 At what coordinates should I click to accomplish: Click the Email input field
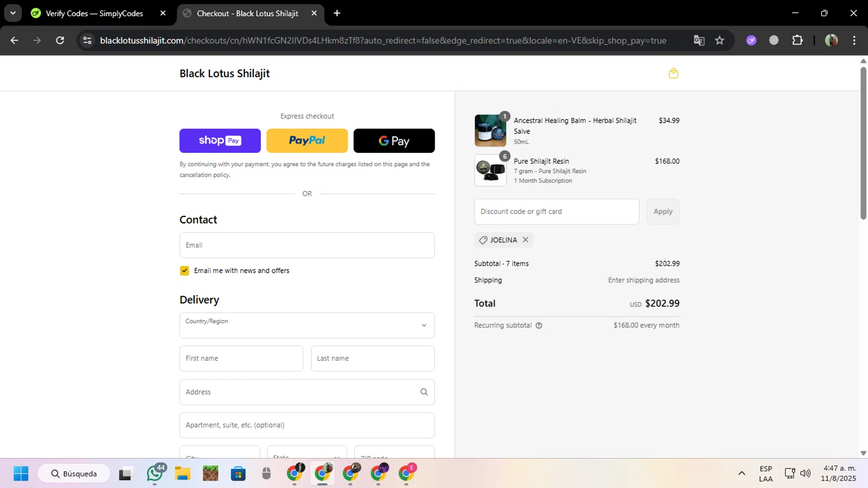307,245
